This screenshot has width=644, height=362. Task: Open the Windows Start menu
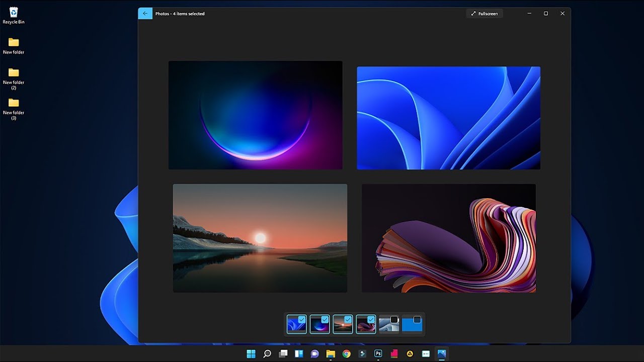click(x=251, y=353)
